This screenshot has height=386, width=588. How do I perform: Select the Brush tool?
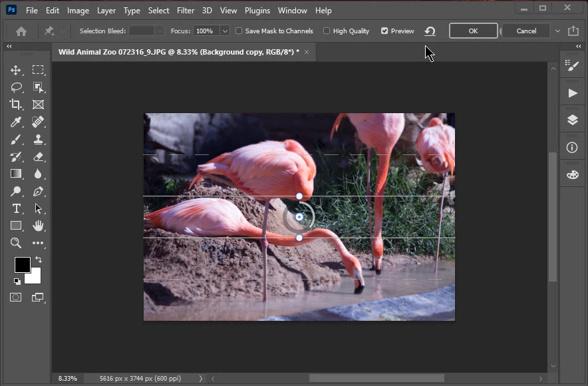[15, 139]
